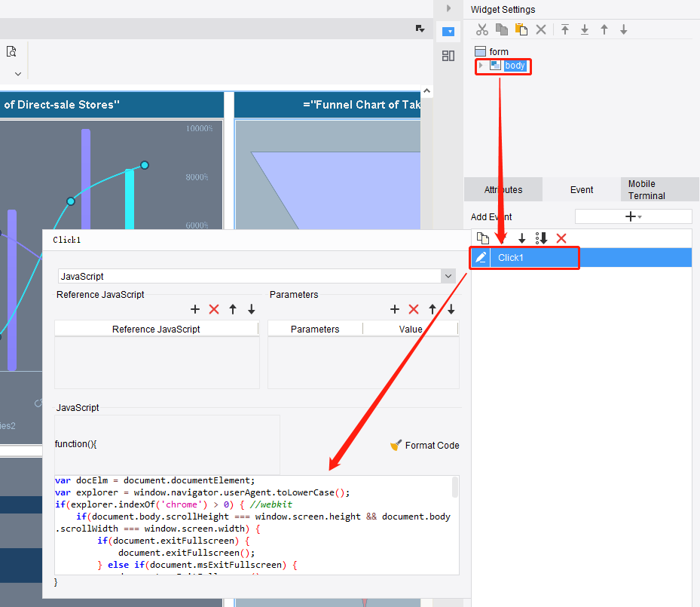This screenshot has height=607, width=700.
Task: Expand the body node in the form tree
Action: pos(481,66)
